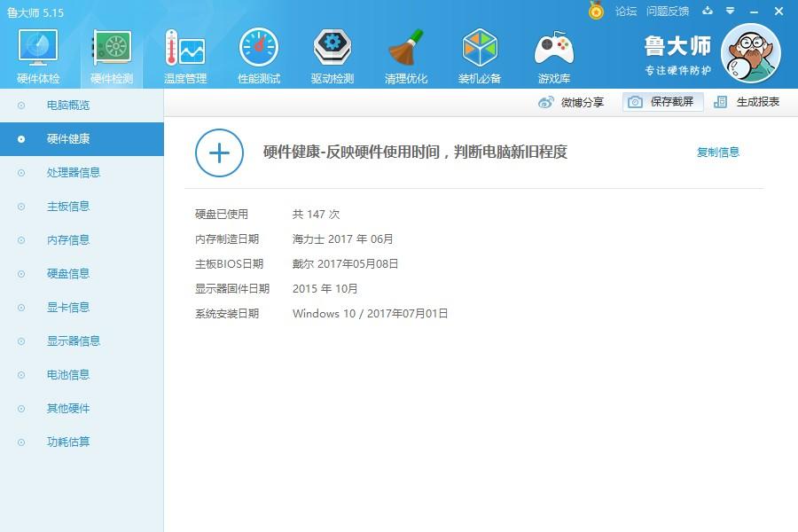
Task: Expand the titlebar dropdown arrow
Action: click(729, 12)
